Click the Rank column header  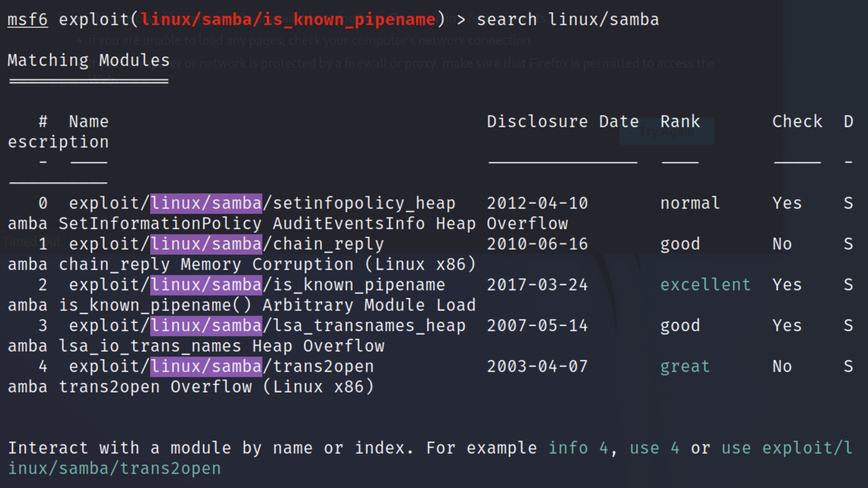[680, 122]
